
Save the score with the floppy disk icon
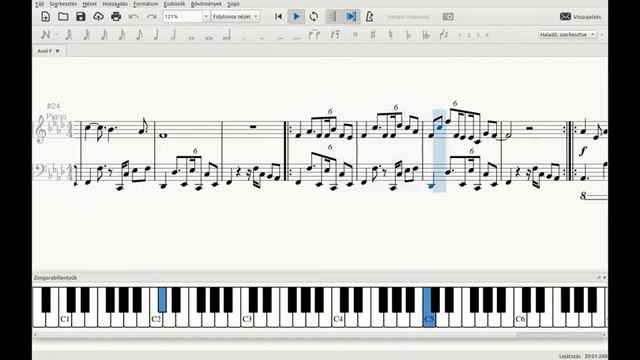click(80, 17)
